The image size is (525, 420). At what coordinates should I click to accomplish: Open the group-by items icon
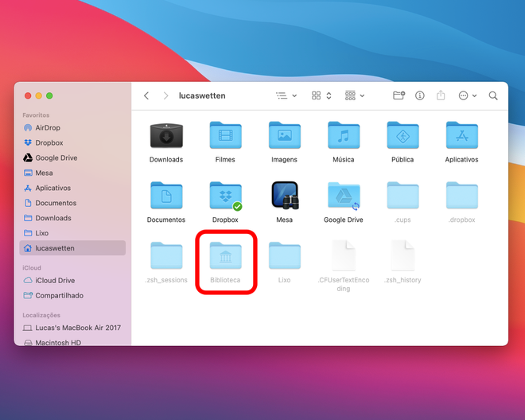pyautogui.click(x=350, y=95)
